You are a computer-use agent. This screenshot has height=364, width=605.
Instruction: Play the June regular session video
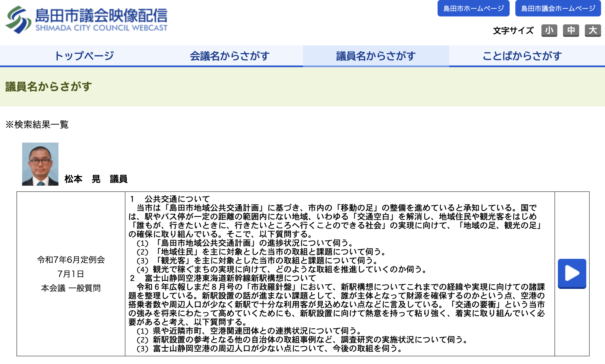(572, 274)
